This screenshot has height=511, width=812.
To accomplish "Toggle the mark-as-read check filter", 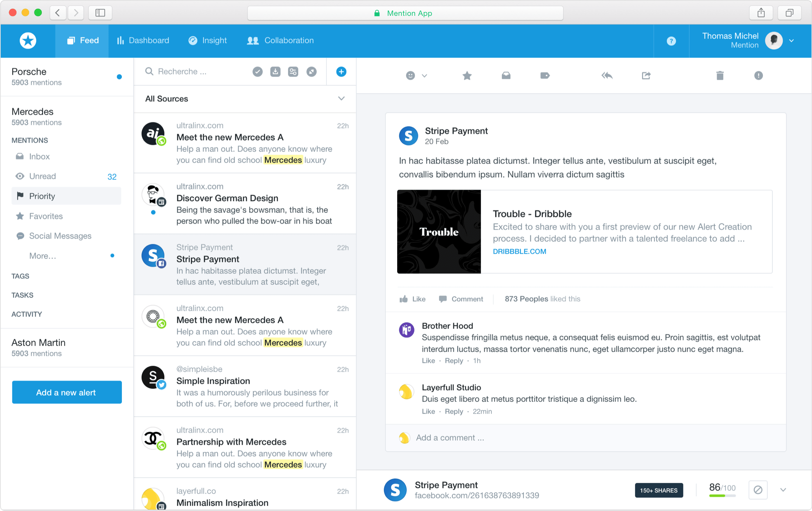I will [x=257, y=72].
